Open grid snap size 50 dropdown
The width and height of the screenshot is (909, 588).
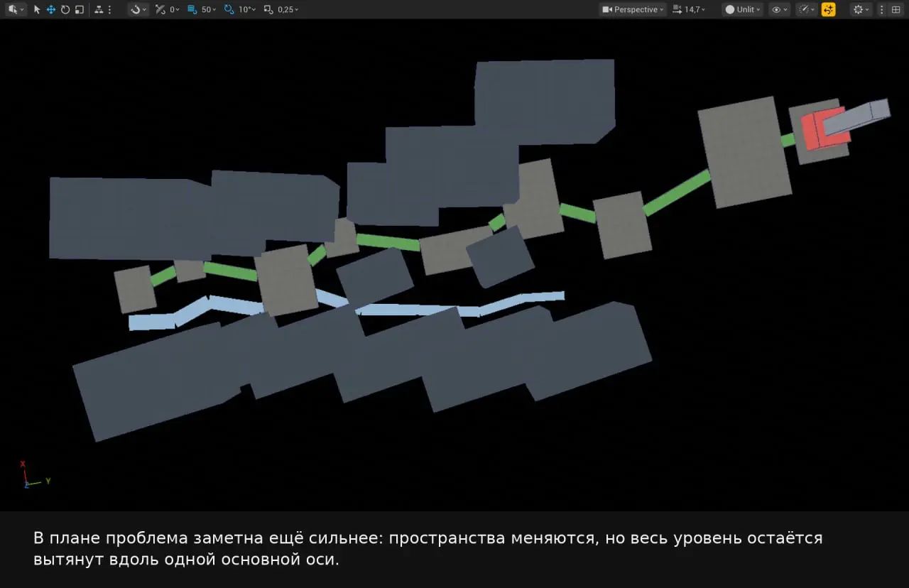209,9
